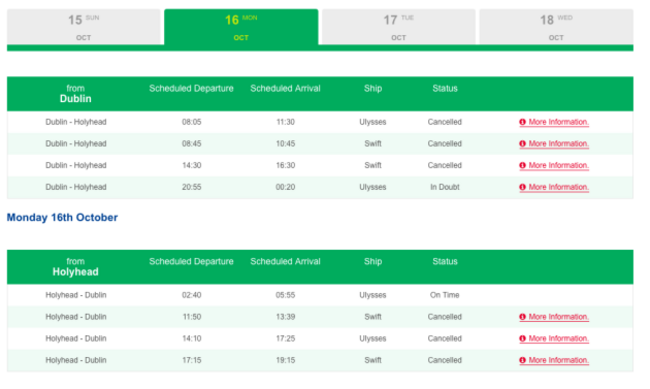
Task: Click Swift ship name in 17:15 row
Action: pos(373,360)
